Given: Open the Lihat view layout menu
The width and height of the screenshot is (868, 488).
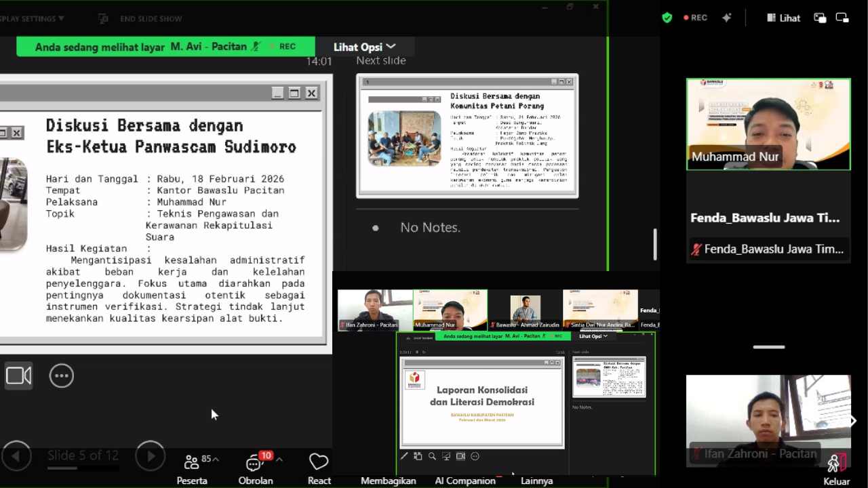Looking at the screenshot, I should 783,18.
